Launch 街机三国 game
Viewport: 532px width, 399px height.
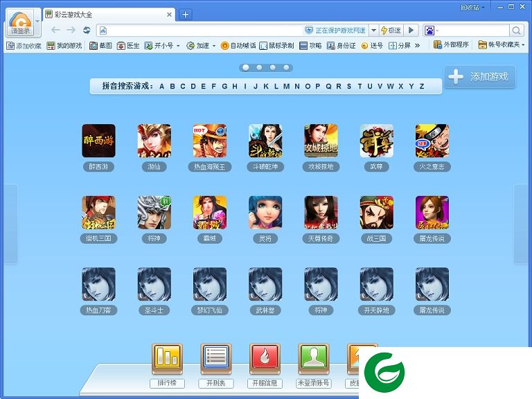pos(98,213)
